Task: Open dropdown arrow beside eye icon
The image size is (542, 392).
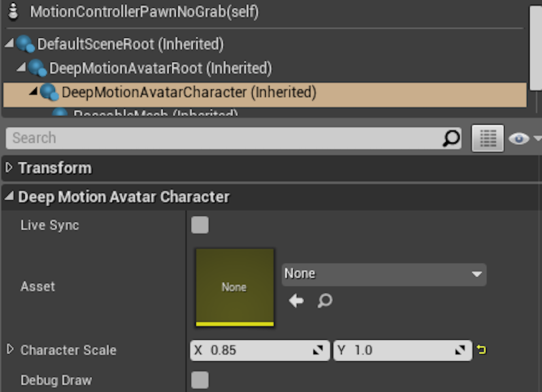Action: point(537,138)
